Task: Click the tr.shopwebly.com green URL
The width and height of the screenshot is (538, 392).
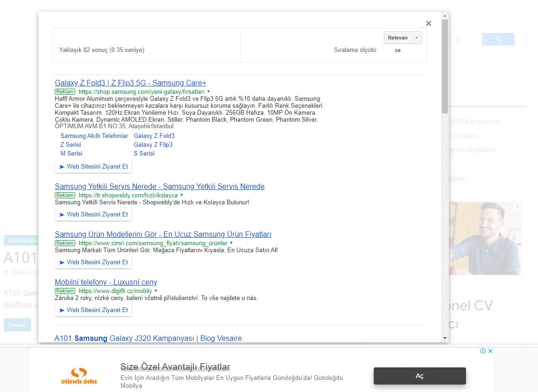Action: [x=128, y=196]
